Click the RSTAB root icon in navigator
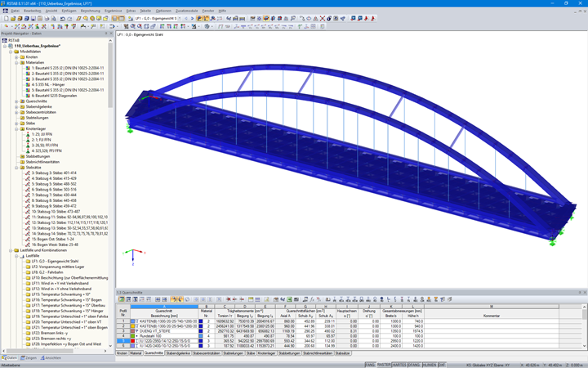Viewport: 588px width, 368px height. tap(5, 40)
